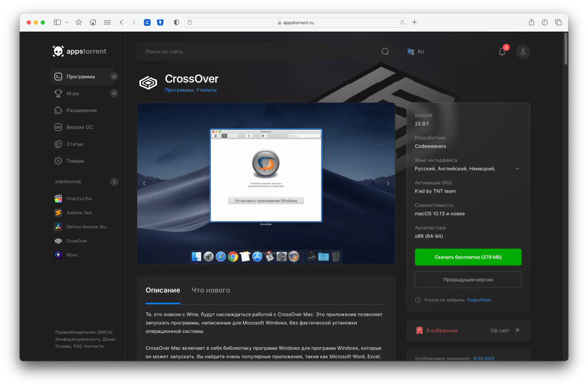Switch to the Описание tab
The width and height of the screenshot is (588, 387).
(163, 291)
